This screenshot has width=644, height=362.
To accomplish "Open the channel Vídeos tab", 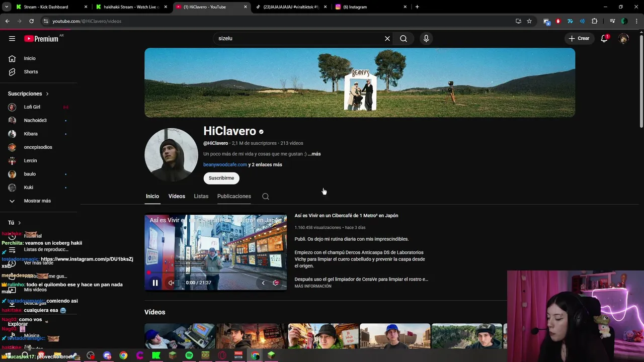I will pyautogui.click(x=177, y=196).
